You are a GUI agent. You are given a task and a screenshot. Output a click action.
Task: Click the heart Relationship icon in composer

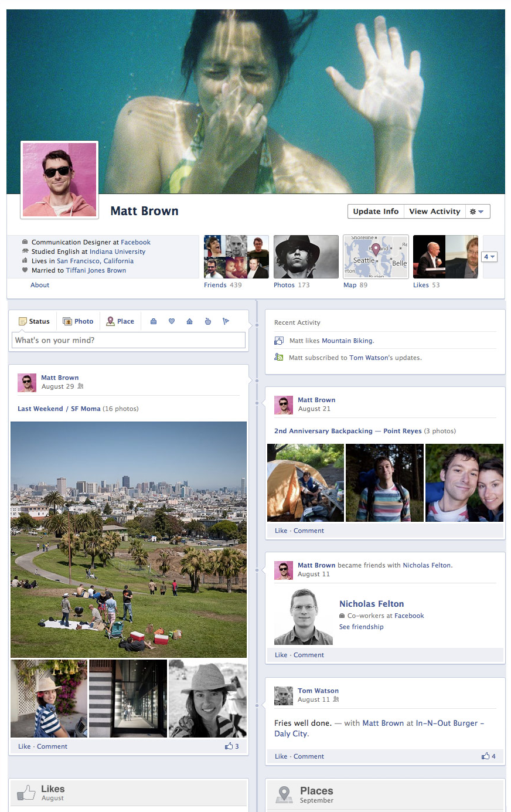172,321
